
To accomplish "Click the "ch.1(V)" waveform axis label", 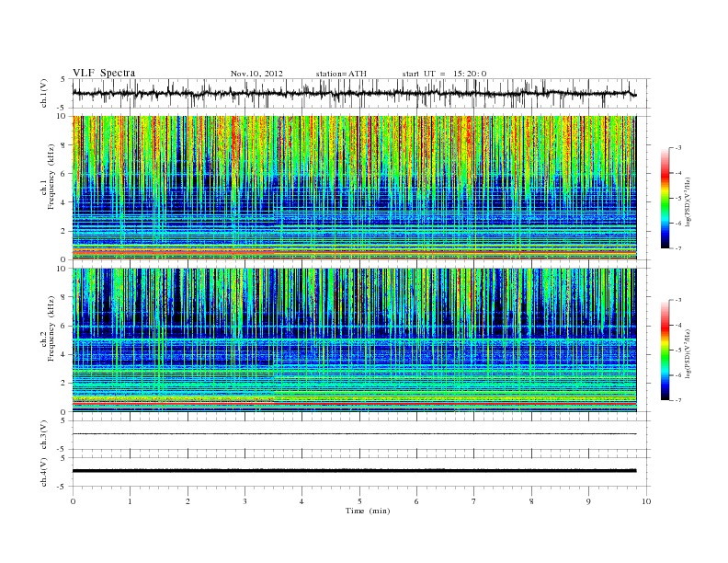I will pyautogui.click(x=44, y=93).
